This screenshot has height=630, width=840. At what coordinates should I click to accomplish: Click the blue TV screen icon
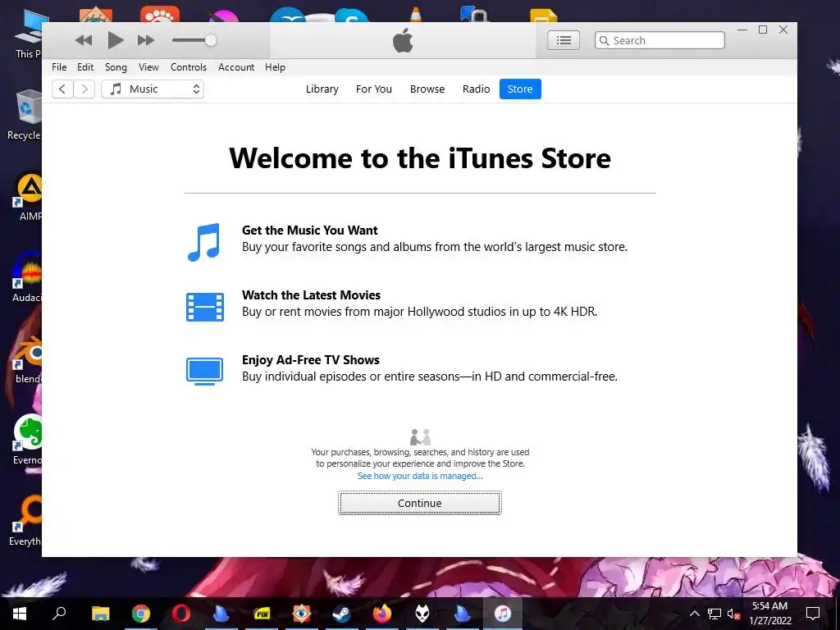click(204, 372)
